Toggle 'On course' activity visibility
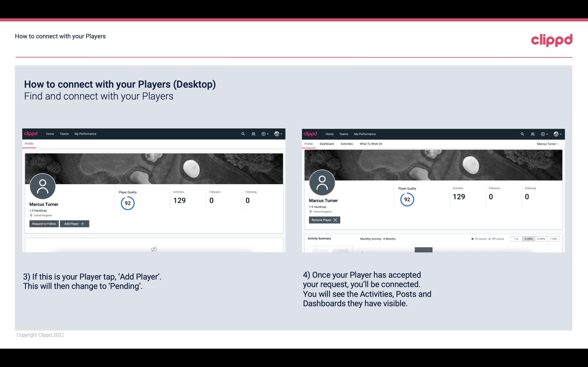Screen dimensions: 588x367 [477, 238]
